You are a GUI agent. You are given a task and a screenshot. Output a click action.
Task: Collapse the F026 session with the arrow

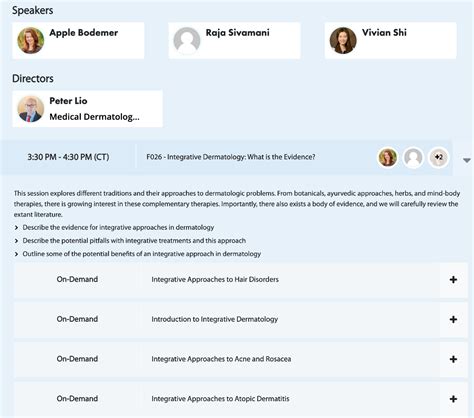point(467,161)
